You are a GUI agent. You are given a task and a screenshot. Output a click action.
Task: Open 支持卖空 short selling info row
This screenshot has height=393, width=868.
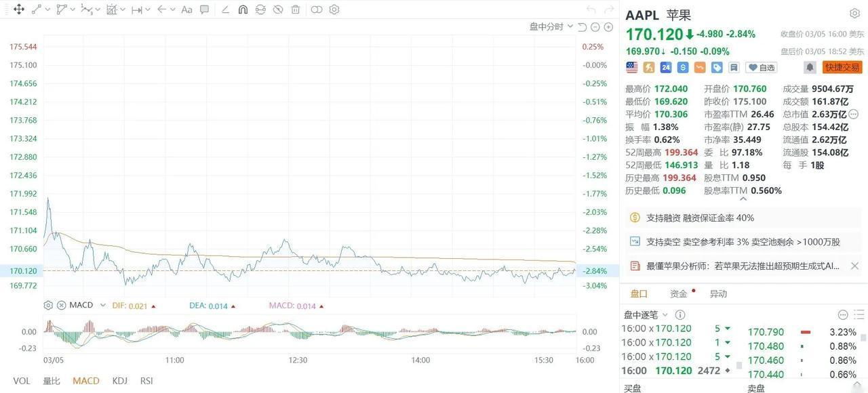pos(744,241)
